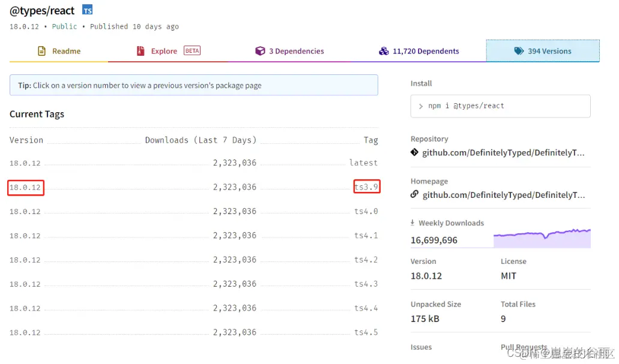The height and width of the screenshot is (364, 619).
Task: Select the 394 Versions tab
Action: pyautogui.click(x=543, y=51)
